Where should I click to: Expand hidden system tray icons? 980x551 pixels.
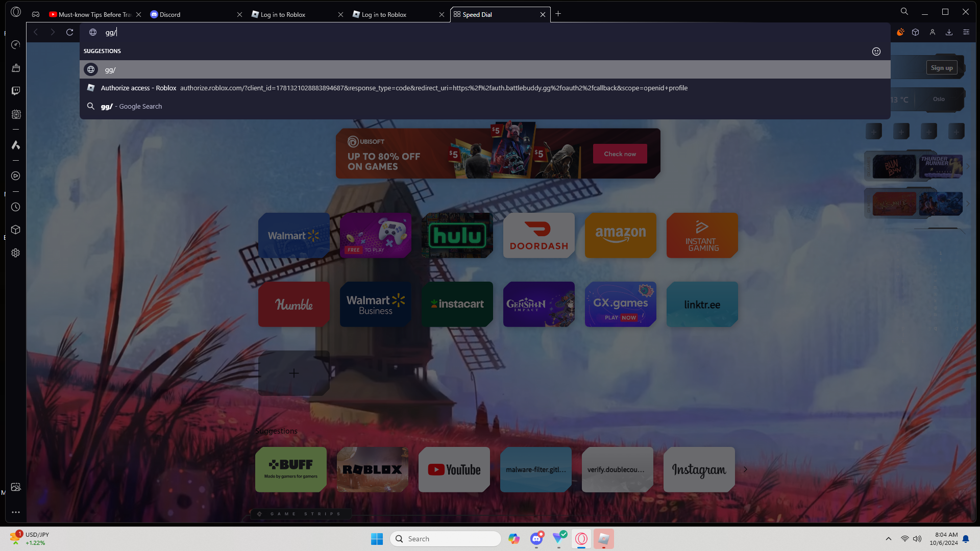[888, 539]
